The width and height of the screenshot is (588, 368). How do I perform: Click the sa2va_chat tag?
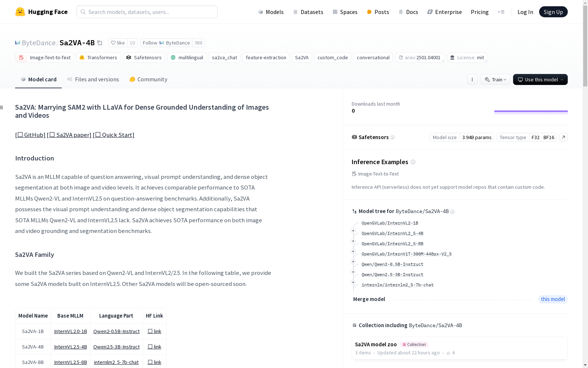pyautogui.click(x=225, y=57)
